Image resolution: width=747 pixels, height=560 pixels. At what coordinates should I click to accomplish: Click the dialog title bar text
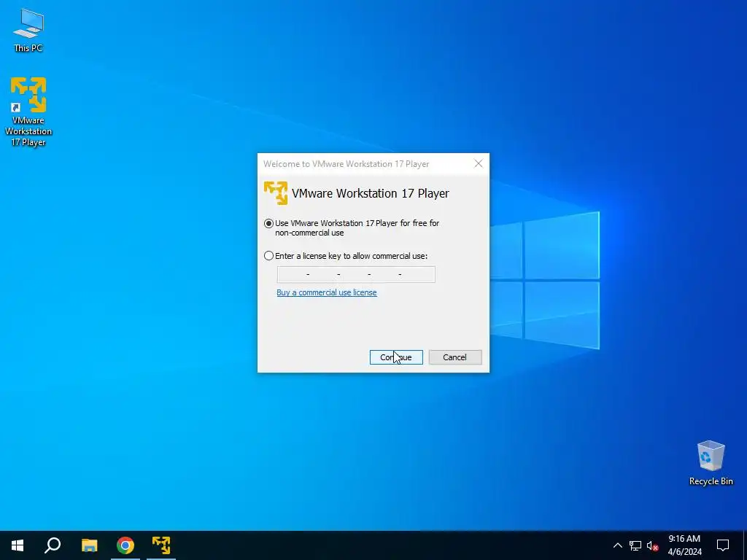(x=347, y=164)
